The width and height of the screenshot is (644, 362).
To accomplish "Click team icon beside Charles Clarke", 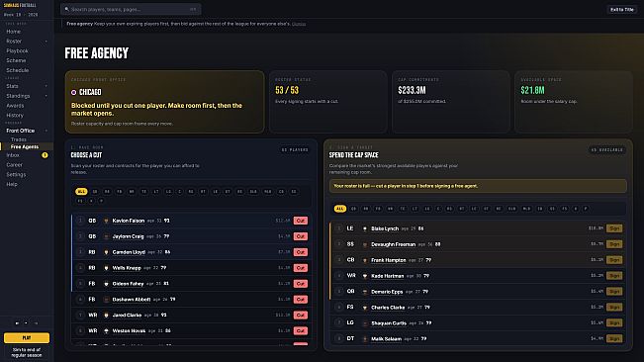I will [x=365, y=308].
